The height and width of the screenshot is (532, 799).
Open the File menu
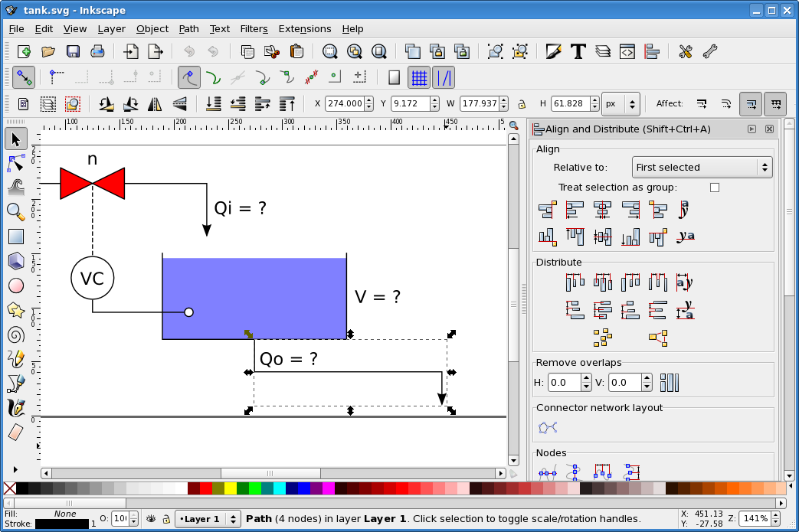click(x=16, y=29)
